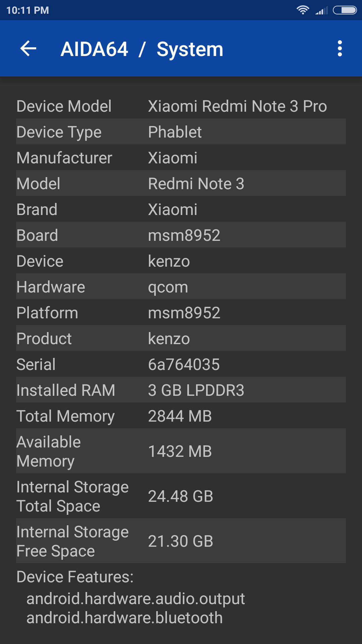Screen dimensions: 362x644
Task: Tap the Board msm8952 row
Action: point(181,235)
